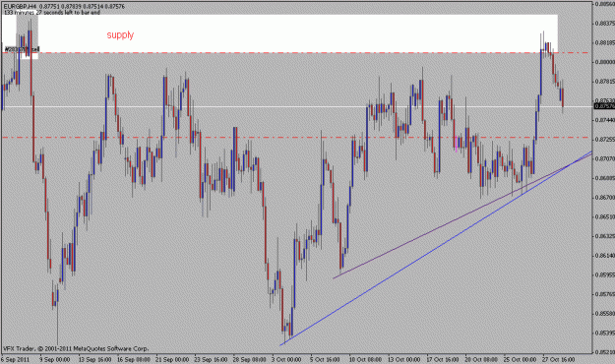Click the '28 Sep 08:00' time label
Image resolution: width=615 pixels, height=364 pixels.
pyautogui.click(x=250, y=359)
